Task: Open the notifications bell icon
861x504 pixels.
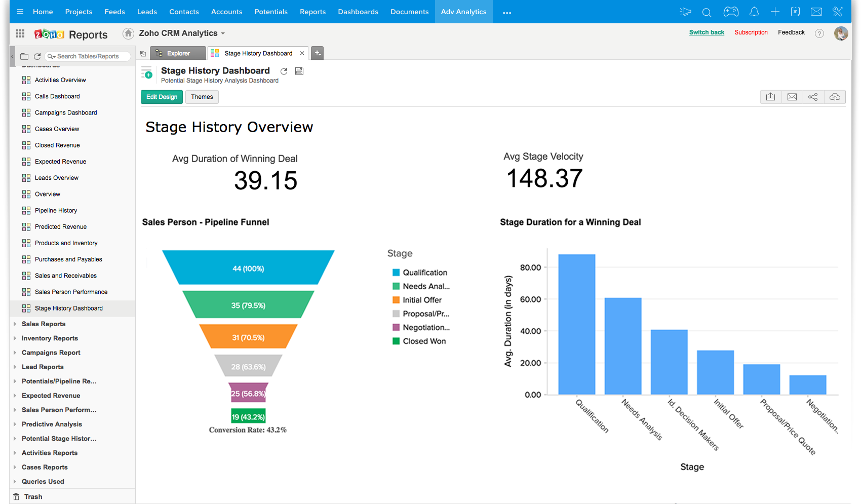Action: [x=754, y=12]
